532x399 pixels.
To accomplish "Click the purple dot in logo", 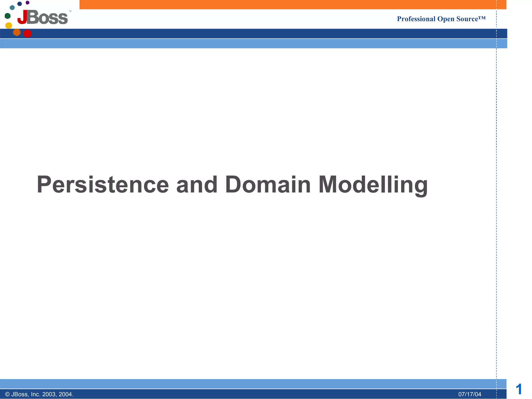I will coord(28,3).
